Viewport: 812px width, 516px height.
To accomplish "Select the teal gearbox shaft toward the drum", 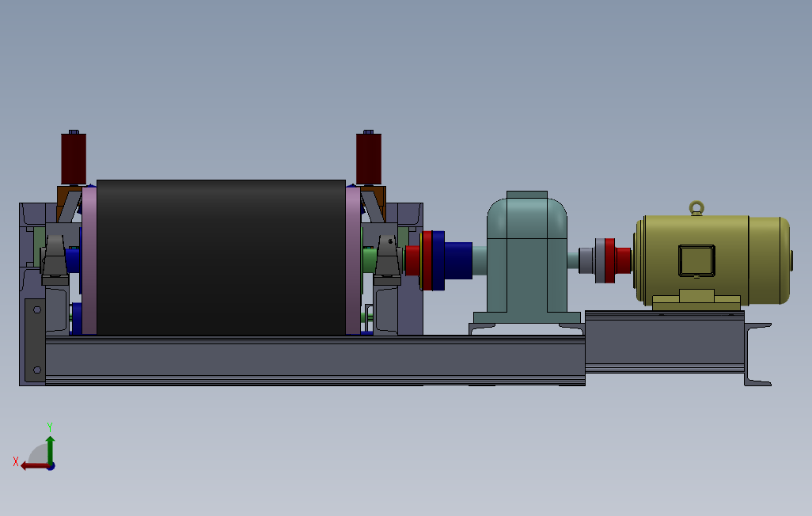I will [480, 260].
